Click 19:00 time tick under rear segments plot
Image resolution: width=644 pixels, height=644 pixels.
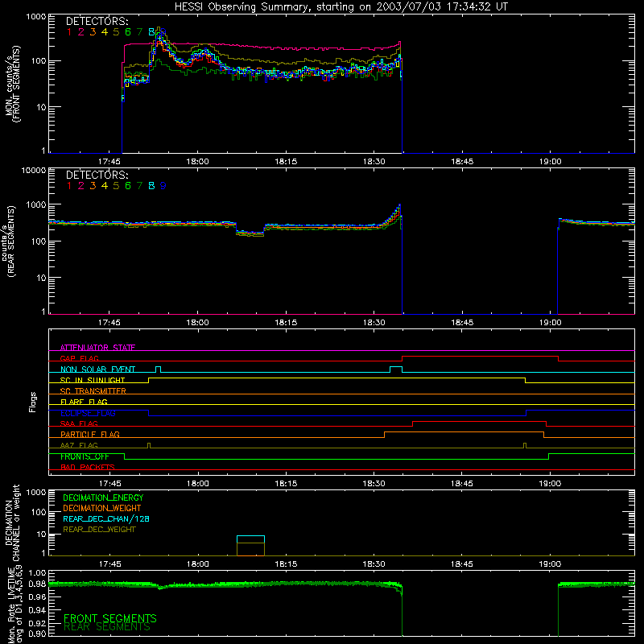coord(551,323)
